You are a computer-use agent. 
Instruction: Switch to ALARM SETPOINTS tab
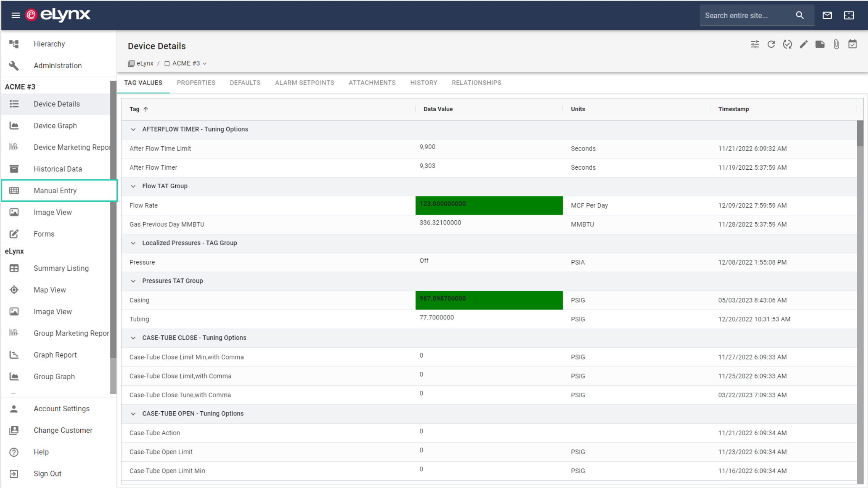305,83
